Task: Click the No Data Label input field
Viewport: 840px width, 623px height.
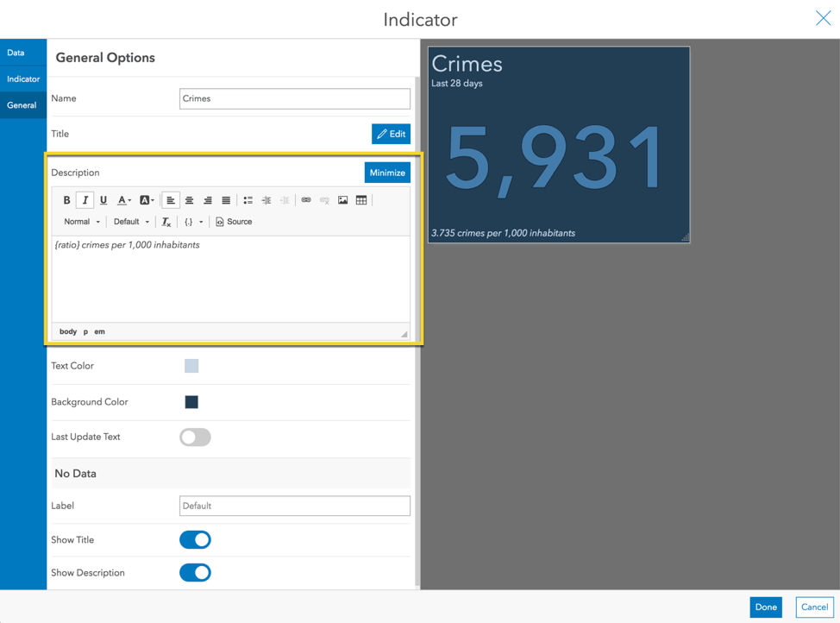Action: pyautogui.click(x=295, y=506)
